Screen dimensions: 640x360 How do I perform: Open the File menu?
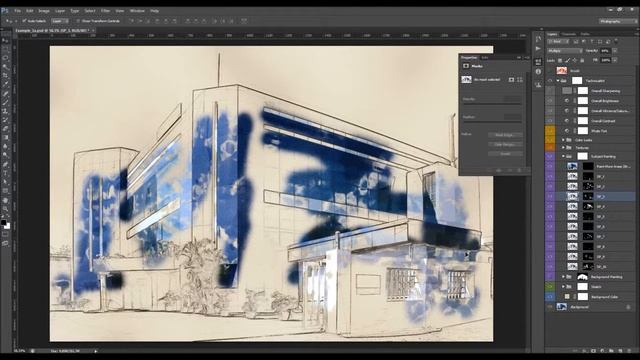click(18, 11)
